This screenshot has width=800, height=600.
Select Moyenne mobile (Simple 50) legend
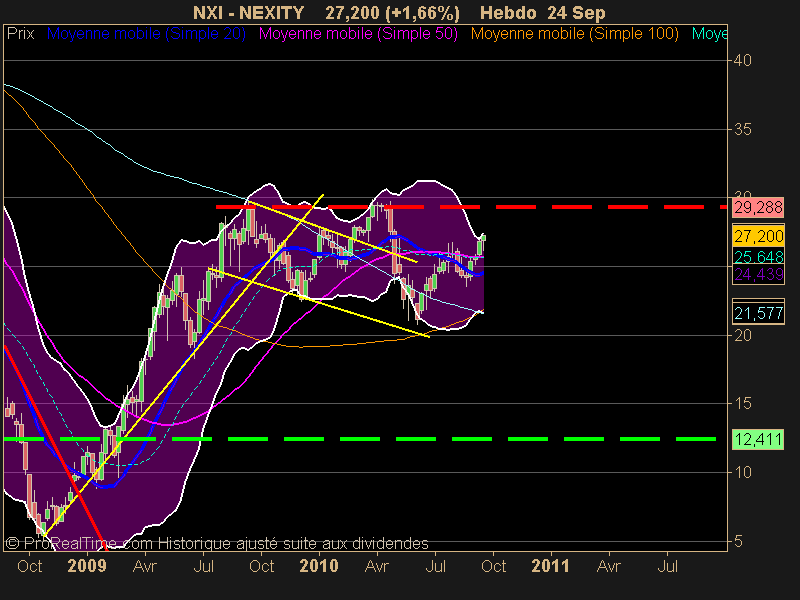tap(358, 34)
